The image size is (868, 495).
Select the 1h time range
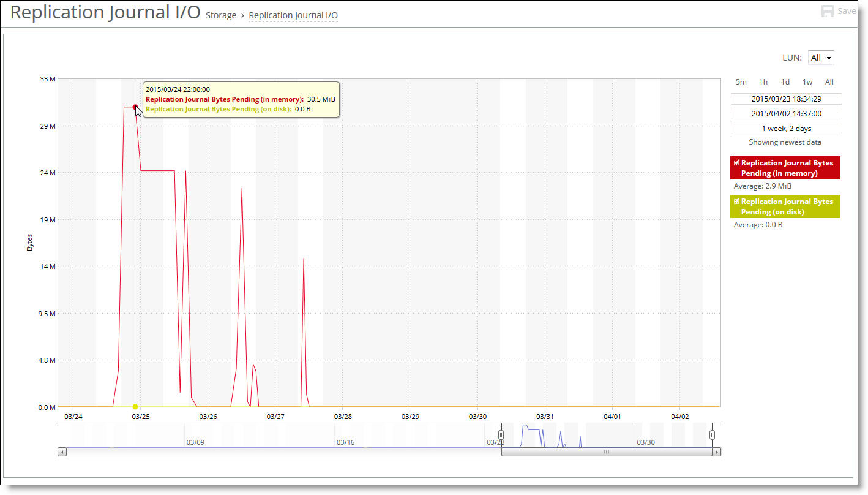coord(763,81)
